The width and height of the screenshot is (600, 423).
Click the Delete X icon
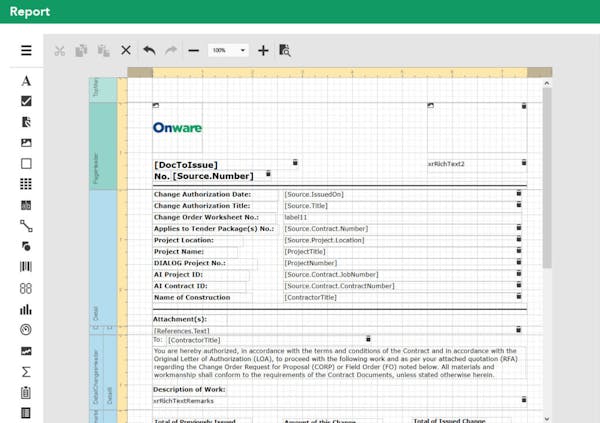tap(126, 50)
